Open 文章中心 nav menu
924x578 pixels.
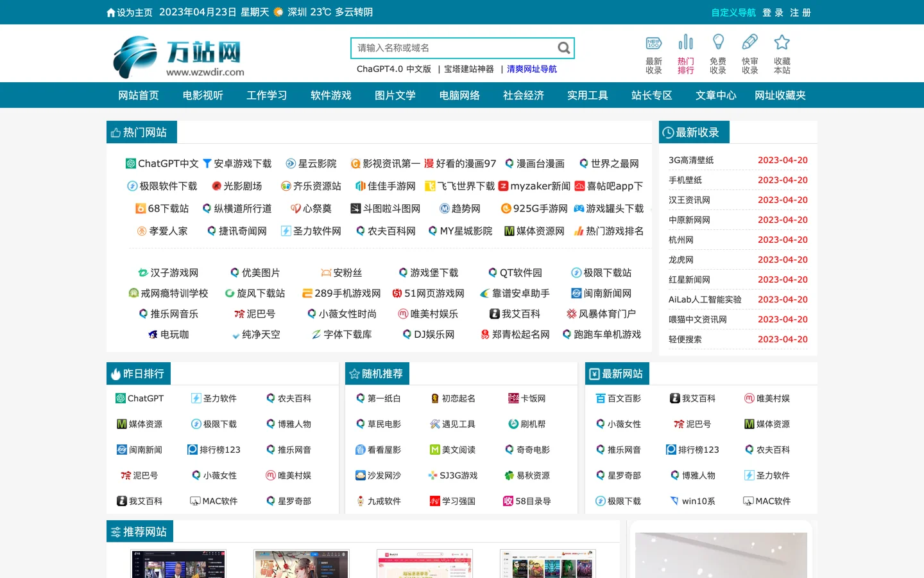(x=716, y=95)
